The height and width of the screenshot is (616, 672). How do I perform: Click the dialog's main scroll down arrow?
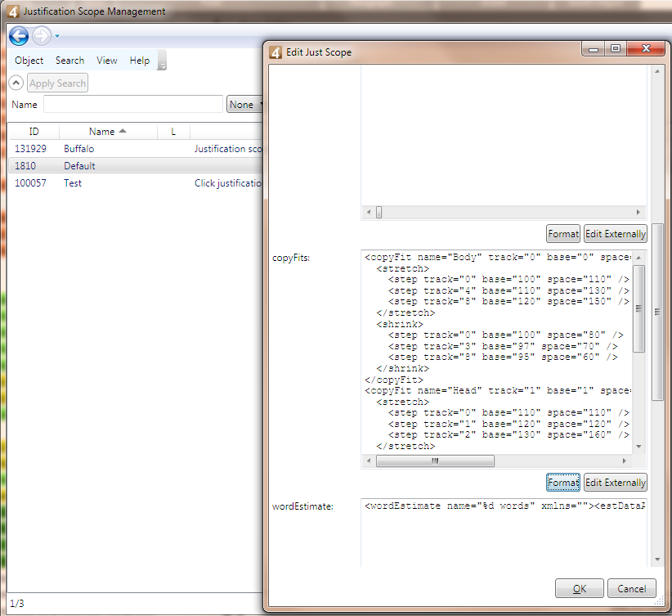point(657,560)
